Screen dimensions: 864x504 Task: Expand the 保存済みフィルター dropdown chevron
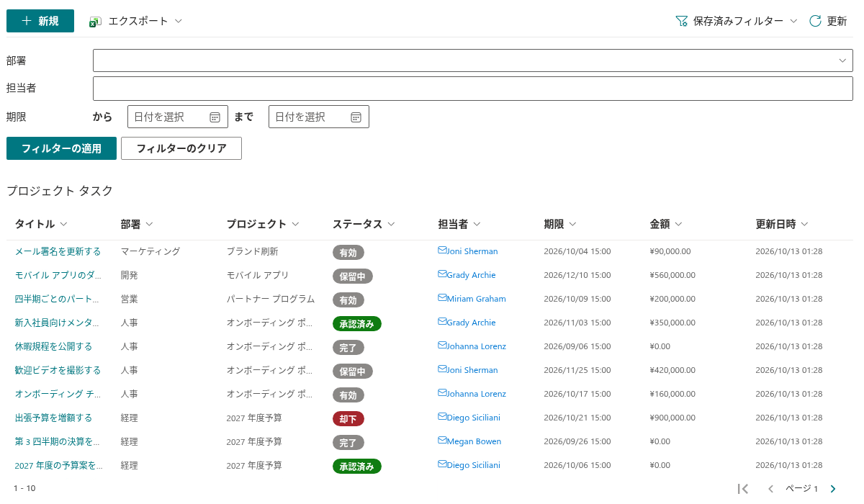click(x=793, y=22)
